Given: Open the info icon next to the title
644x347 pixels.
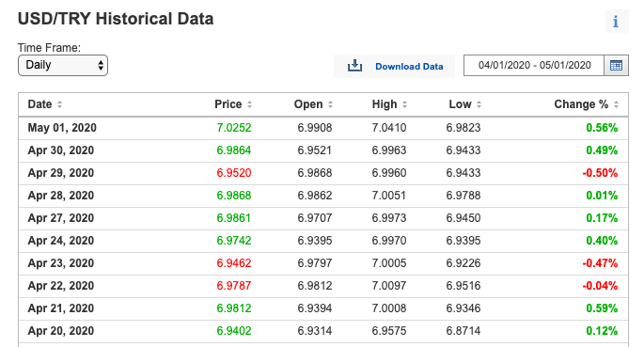Looking at the screenshot, I should (x=617, y=21).
